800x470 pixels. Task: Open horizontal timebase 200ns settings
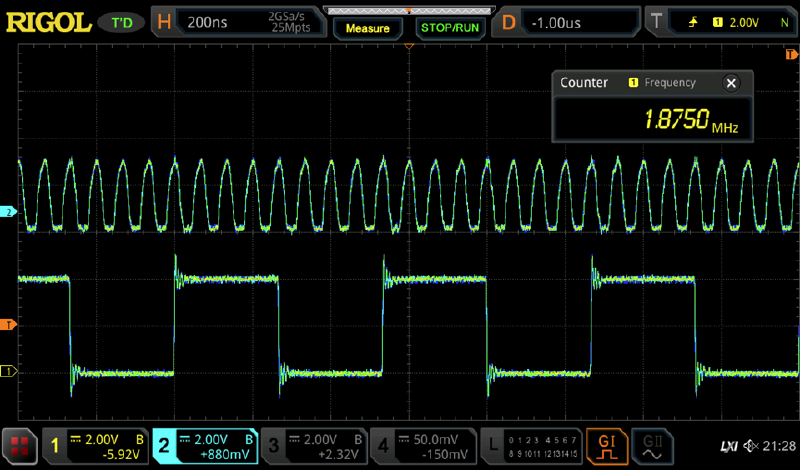click(x=238, y=22)
